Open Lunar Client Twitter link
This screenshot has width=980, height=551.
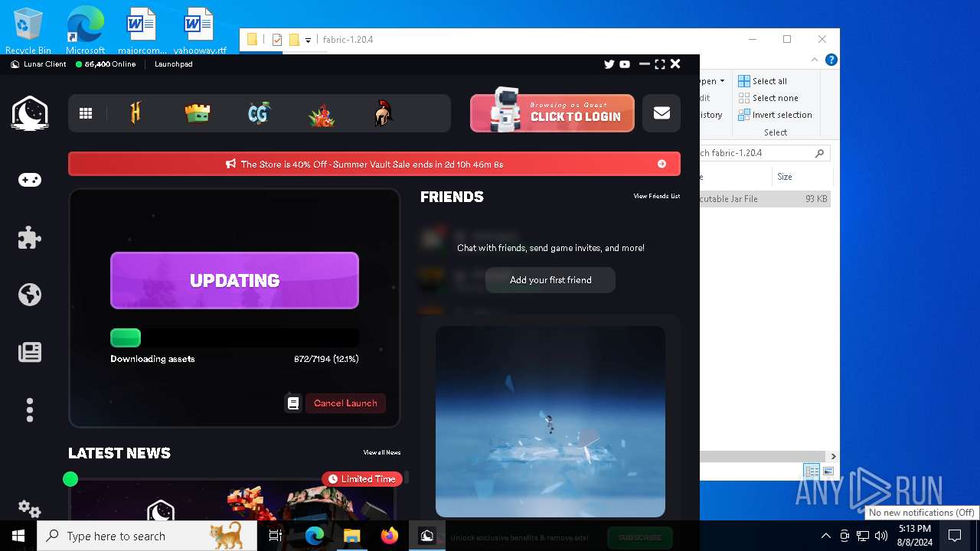coord(609,64)
